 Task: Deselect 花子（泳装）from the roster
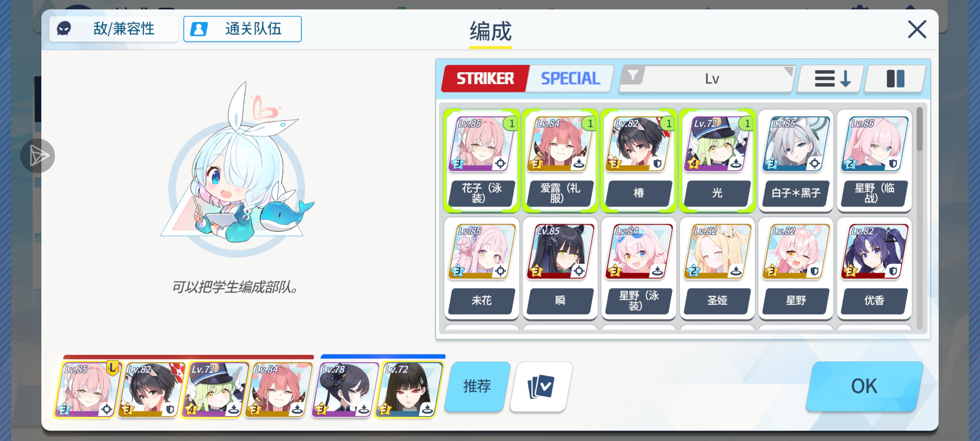482,160
